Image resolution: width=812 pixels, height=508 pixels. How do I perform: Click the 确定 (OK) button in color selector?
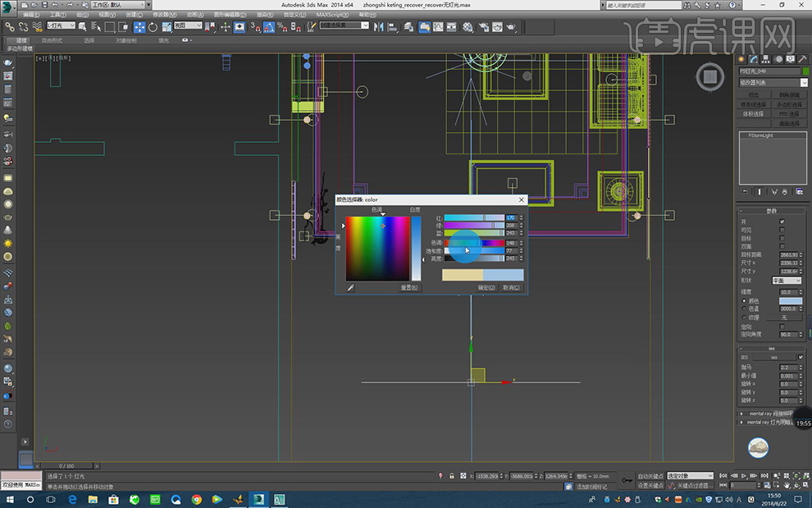pos(486,288)
